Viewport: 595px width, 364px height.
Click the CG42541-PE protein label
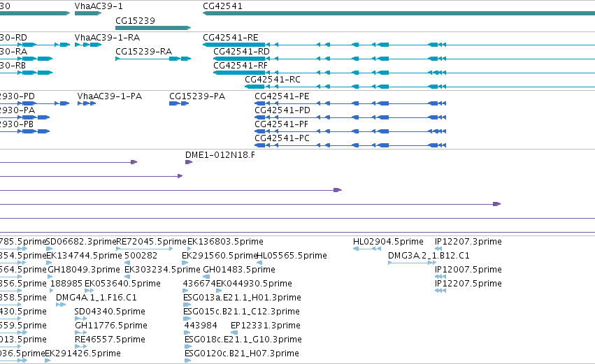point(282,96)
